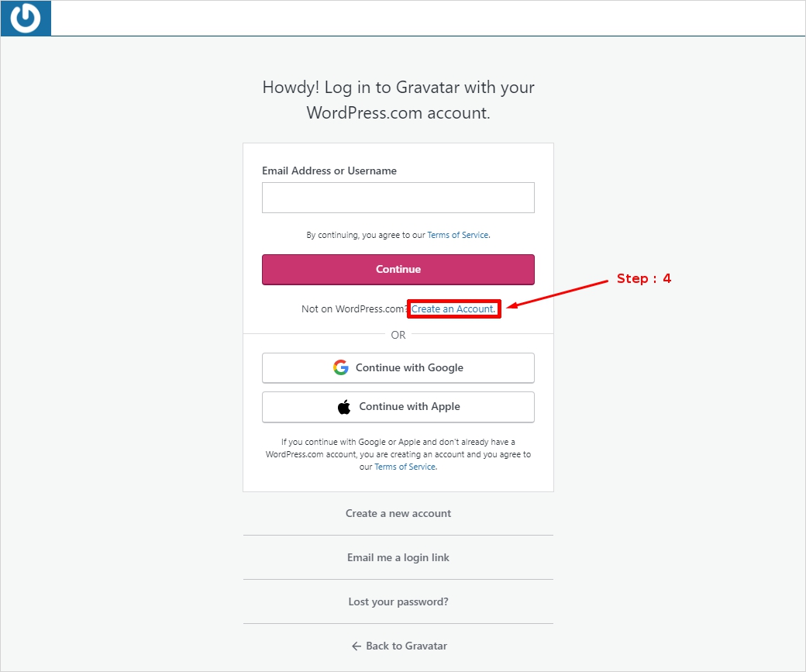Click the OR divider text
Screen dimensions: 806x672
[398, 335]
